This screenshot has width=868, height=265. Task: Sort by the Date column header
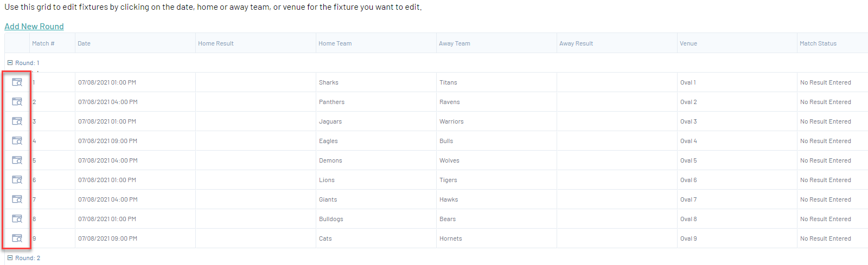click(84, 43)
